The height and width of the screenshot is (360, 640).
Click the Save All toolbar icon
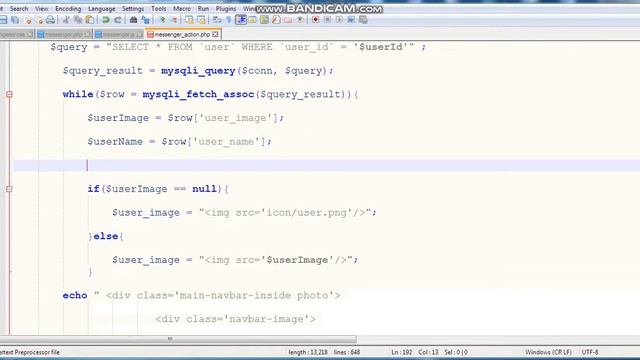tap(15, 20)
